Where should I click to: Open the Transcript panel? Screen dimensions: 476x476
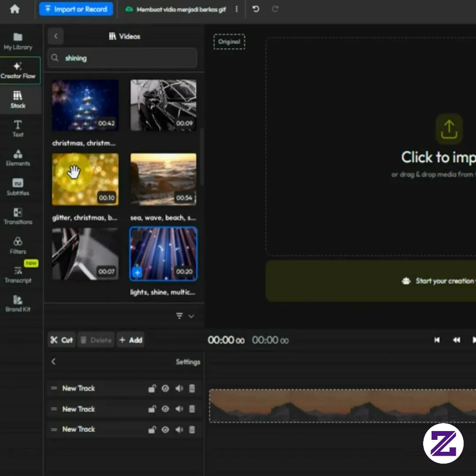pos(18,275)
